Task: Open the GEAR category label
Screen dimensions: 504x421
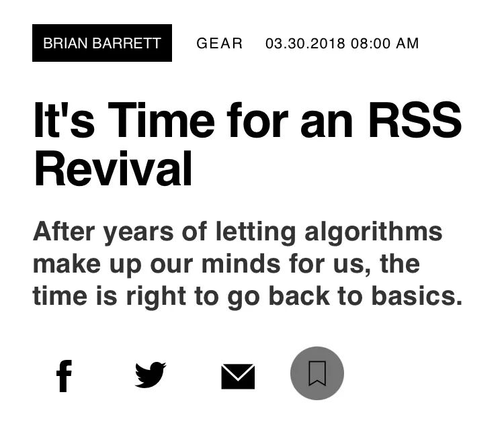Action: (x=220, y=44)
